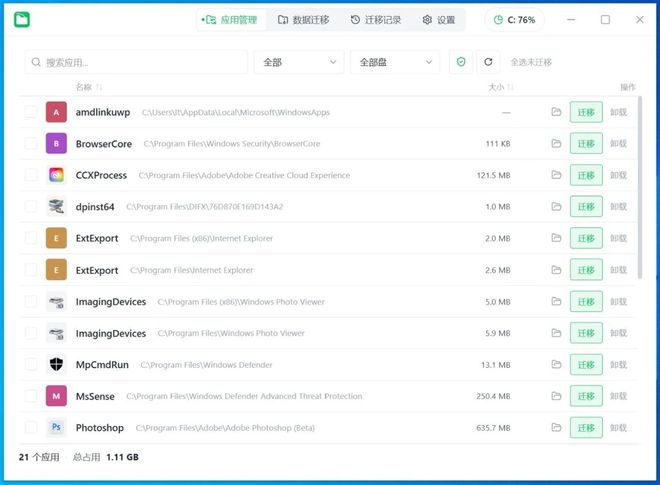
Task: Click the 21 个应用 status text
Action: tap(39, 457)
